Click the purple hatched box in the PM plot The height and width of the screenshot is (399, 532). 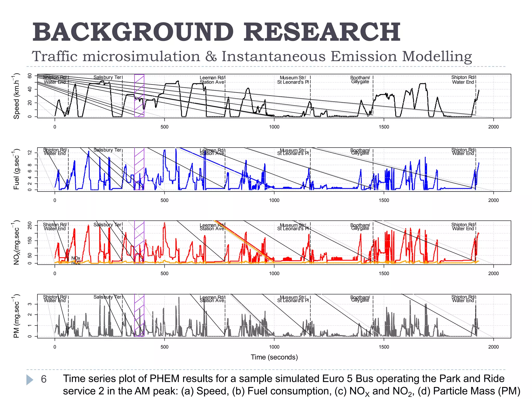point(139,315)
